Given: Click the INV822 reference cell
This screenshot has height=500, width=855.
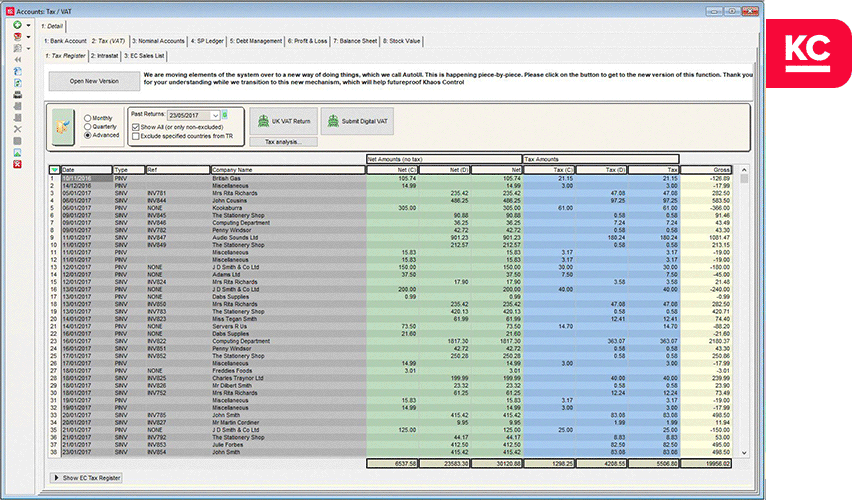Looking at the screenshot, I should (178, 341).
